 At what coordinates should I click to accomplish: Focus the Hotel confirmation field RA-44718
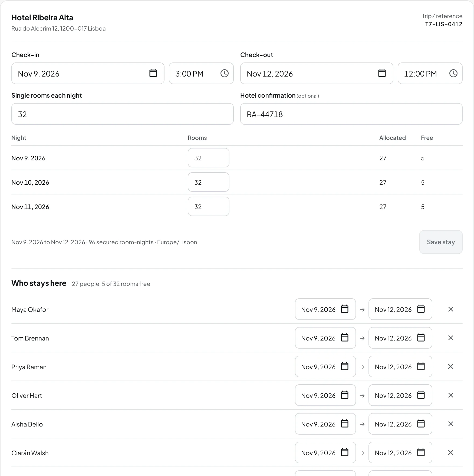tap(351, 114)
